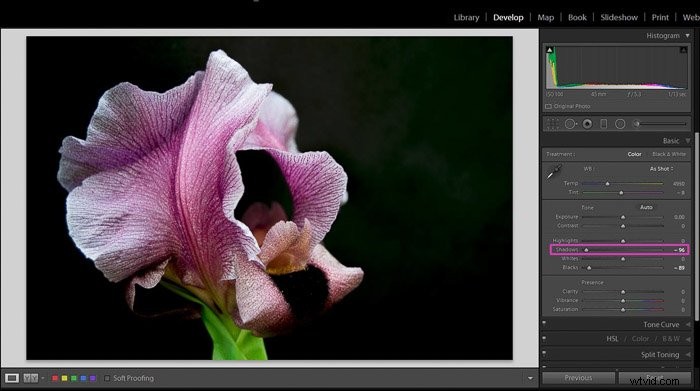Viewport: 700px width, 391px height.
Task: Expand the Tone Curve panel
Action: point(661,324)
